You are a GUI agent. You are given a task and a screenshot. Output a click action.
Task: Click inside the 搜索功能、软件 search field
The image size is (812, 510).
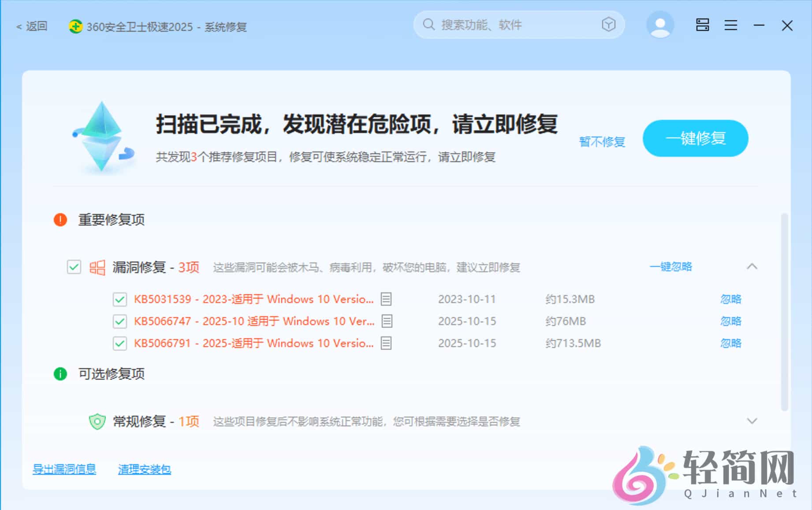(507, 25)
